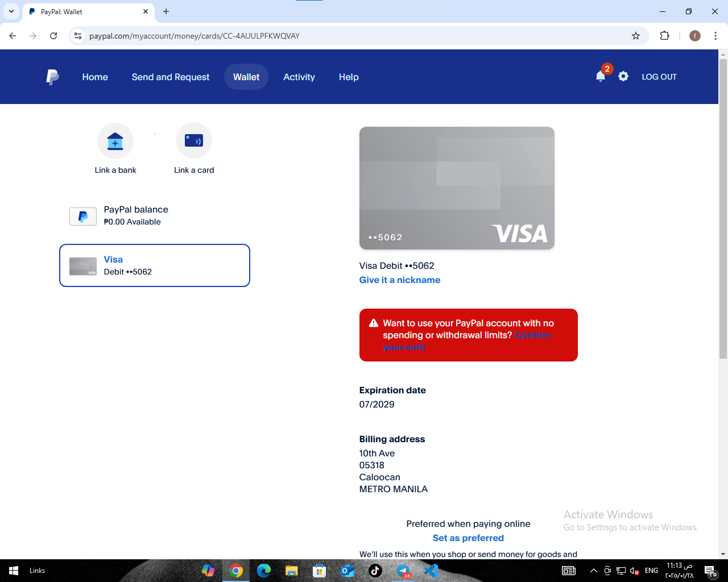Open the Chrome three-dot menu

coord(715,36)
